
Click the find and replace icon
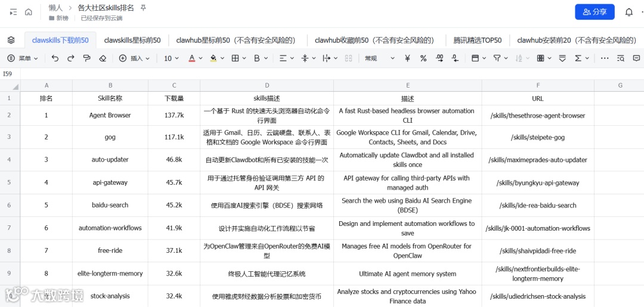pos(621,58)
